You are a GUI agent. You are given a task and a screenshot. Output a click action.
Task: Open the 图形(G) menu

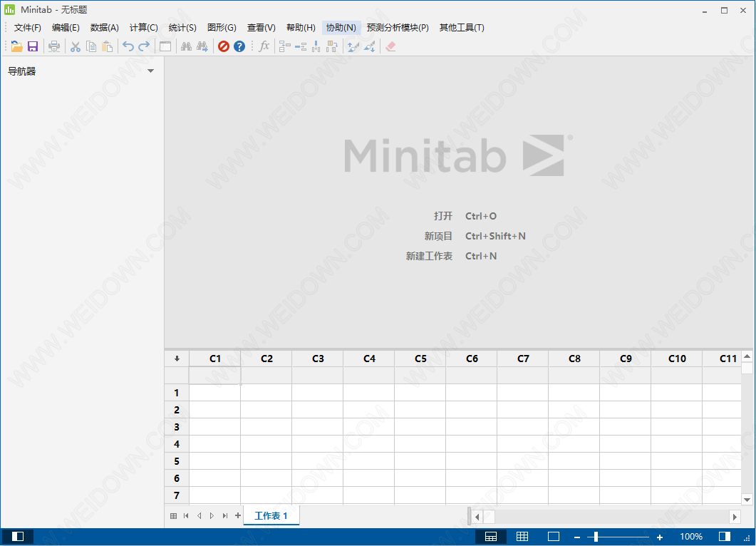tap(222, 28)
